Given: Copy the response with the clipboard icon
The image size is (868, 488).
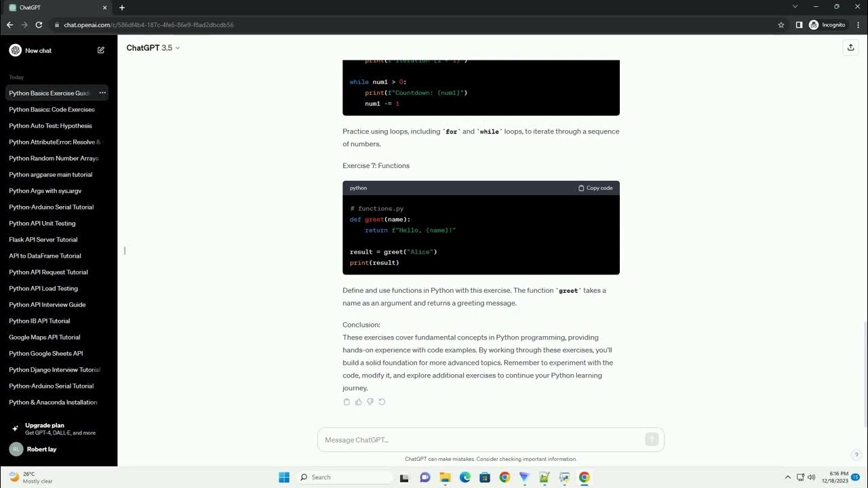Looking at the screenshot, I should (347, 402).
